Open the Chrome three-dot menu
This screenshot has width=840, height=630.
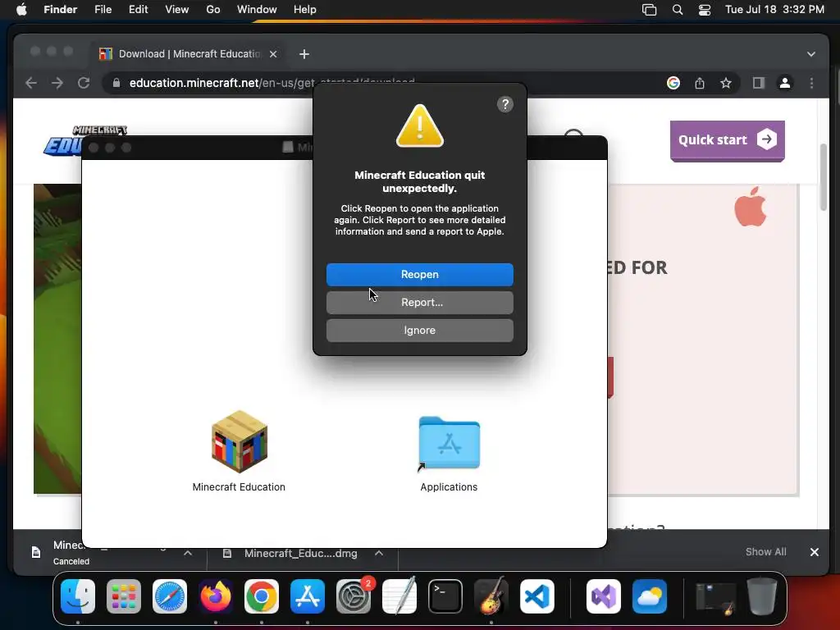point(811,83)
